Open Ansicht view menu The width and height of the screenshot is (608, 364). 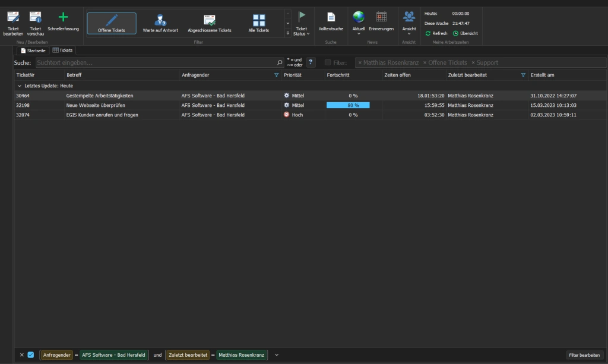click(x=409, y=23)
